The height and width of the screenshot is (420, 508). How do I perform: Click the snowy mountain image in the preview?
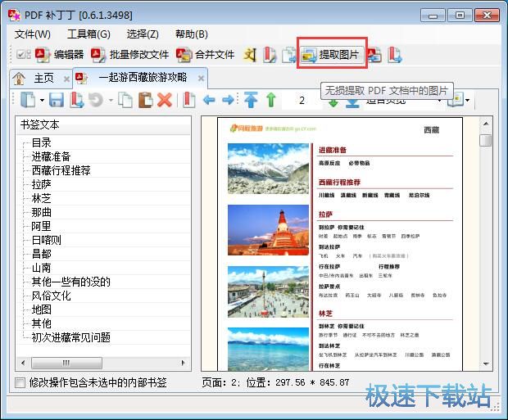pos(268,169)
